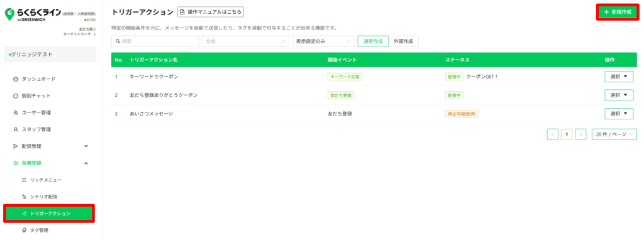Click 配信中 badge in 友だち登録ありがとうクーポン row

tap(455, 95)
